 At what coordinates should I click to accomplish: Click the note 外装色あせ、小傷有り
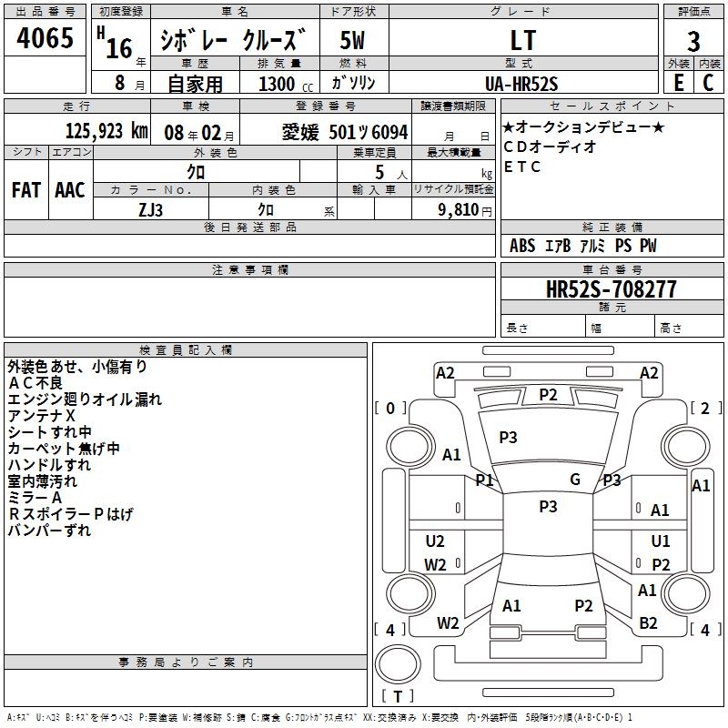click(77, 367)
